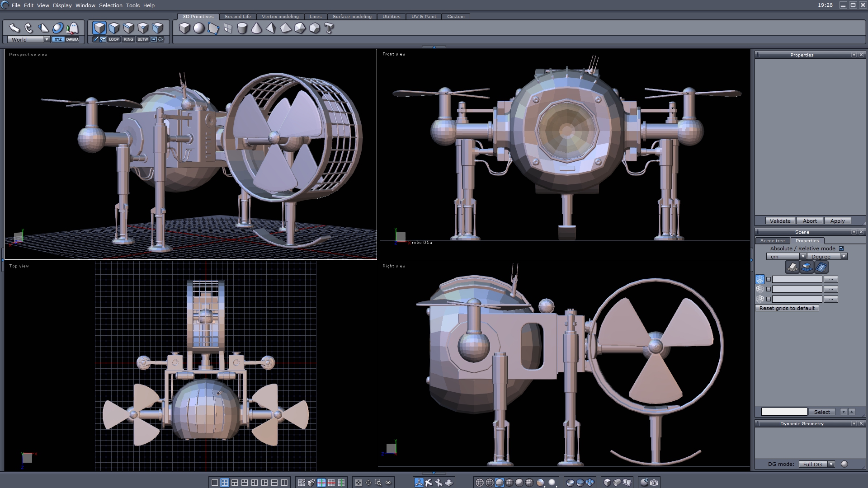868x488 pixels.
Task: Select the Sphere primitive icon
Action: [199, 28]
